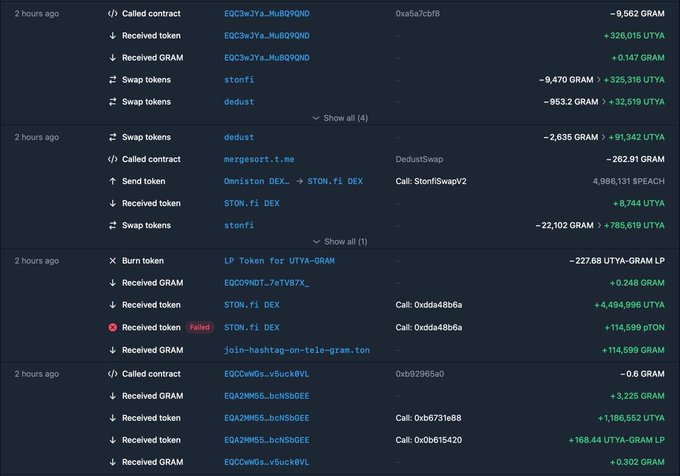Open stonfi link on -22,102 GRAM swap row
Viewport: 680px width, 476px height.
pos(239,225)
